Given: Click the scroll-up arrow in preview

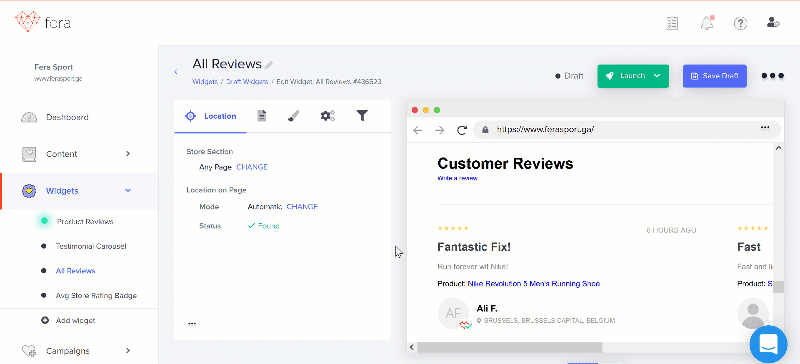Looking at the screenshot, I should coord(778,148).
